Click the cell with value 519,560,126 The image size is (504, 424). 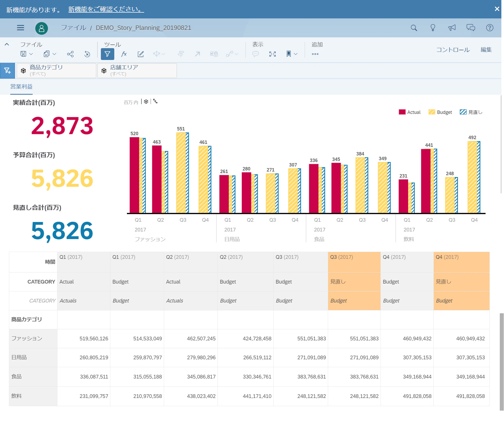84,339
